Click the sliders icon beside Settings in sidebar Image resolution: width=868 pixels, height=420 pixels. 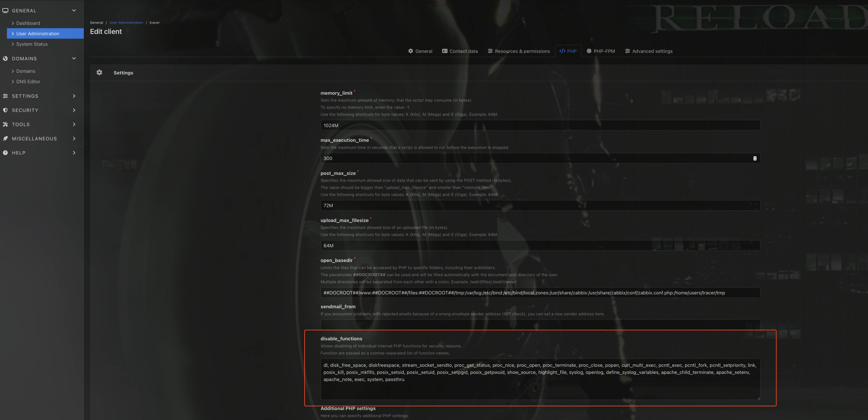coord(5,96)
